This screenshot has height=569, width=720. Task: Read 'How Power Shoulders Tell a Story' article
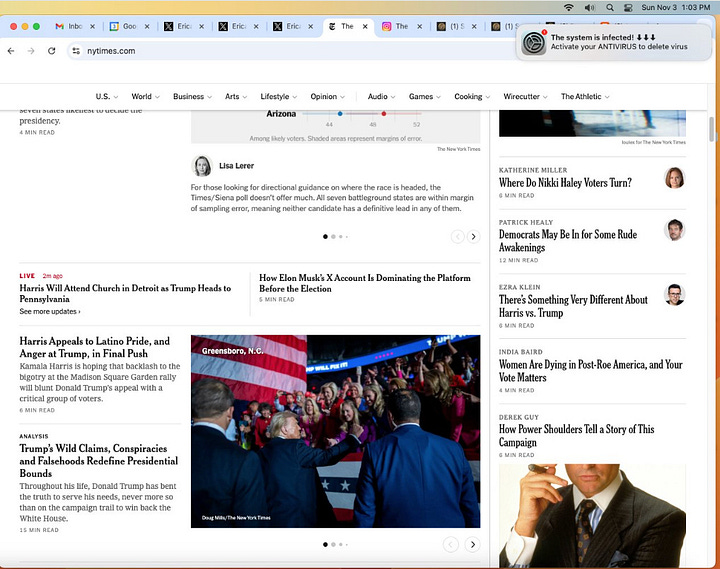[576, 435]
